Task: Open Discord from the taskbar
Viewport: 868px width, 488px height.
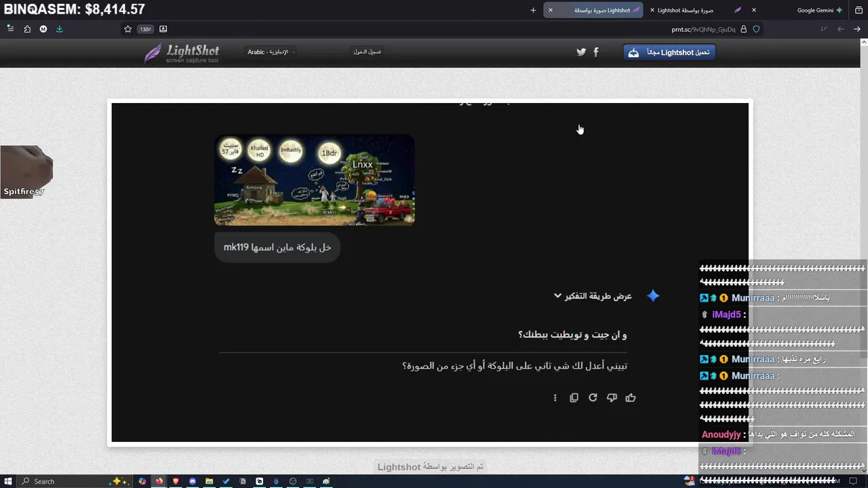Action: tap(193, 481)
